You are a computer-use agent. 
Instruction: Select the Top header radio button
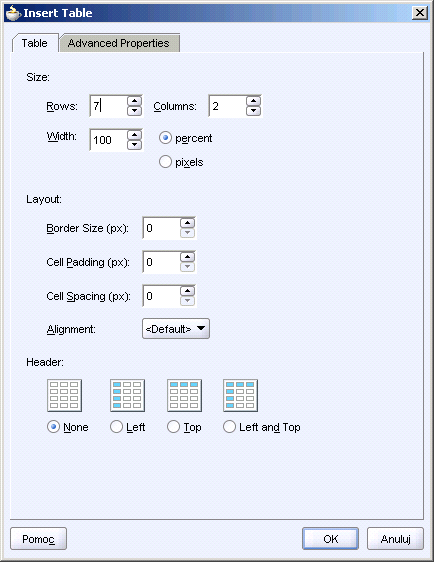(173, 427)
